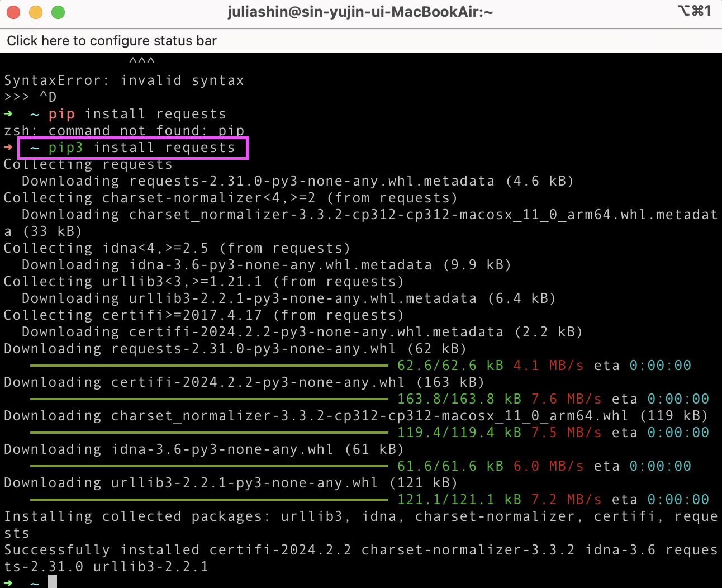Click 'Downloading certifi-2024.2.2-py3-none-any.whl (163 kB)' line
The width and height of the screenshot is (722, 588).
[x=244, y=382]
